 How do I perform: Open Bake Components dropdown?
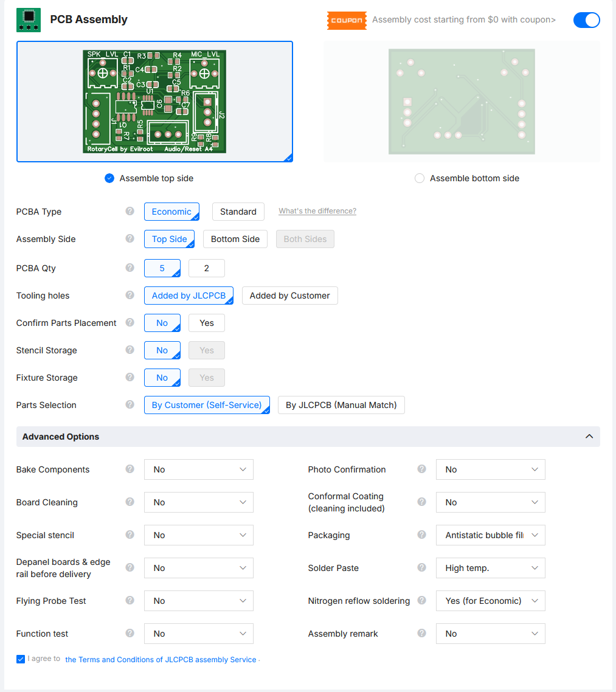pyautogui.click(x=199, y=469)
